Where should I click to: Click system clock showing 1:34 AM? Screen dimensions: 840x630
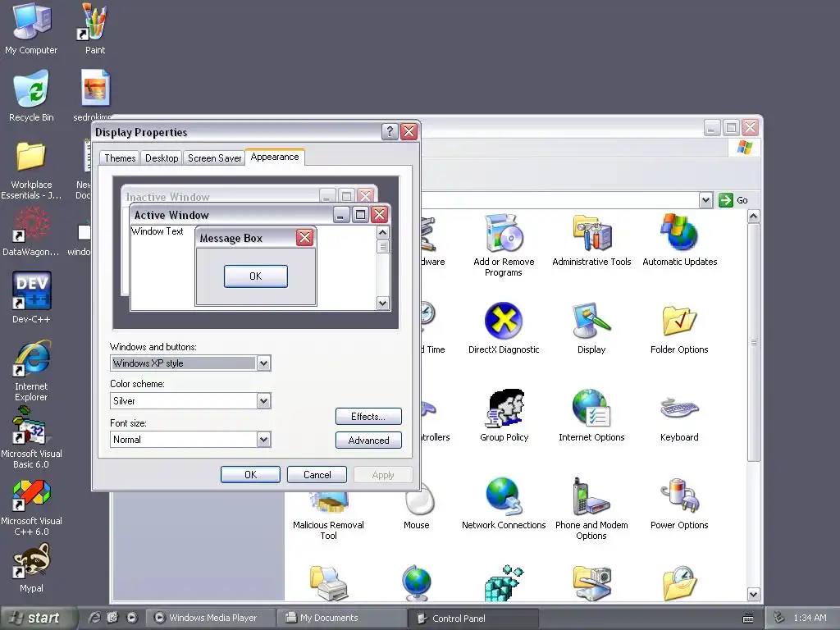point(810,619)
